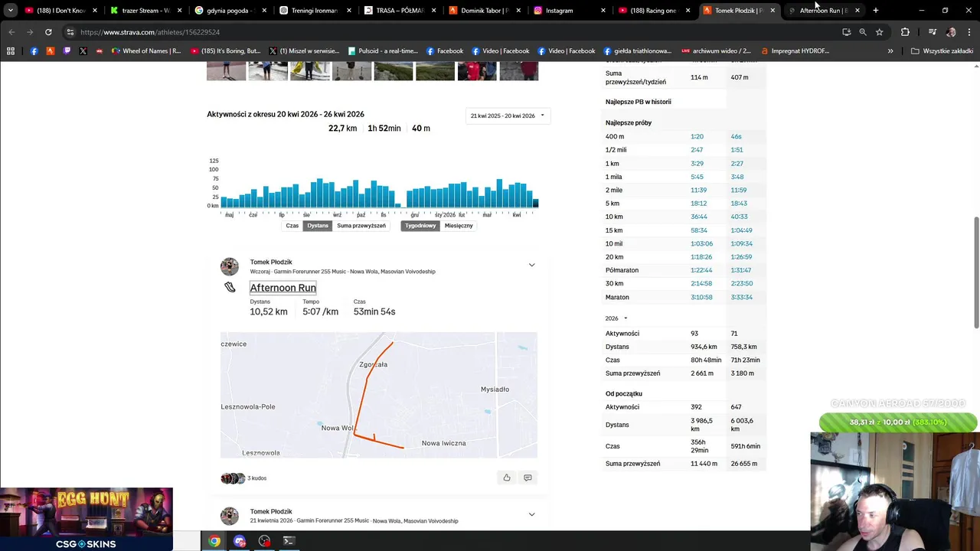The image size is (980, 551).
Task: Show chart by Dystans
Action: [318, 226]
